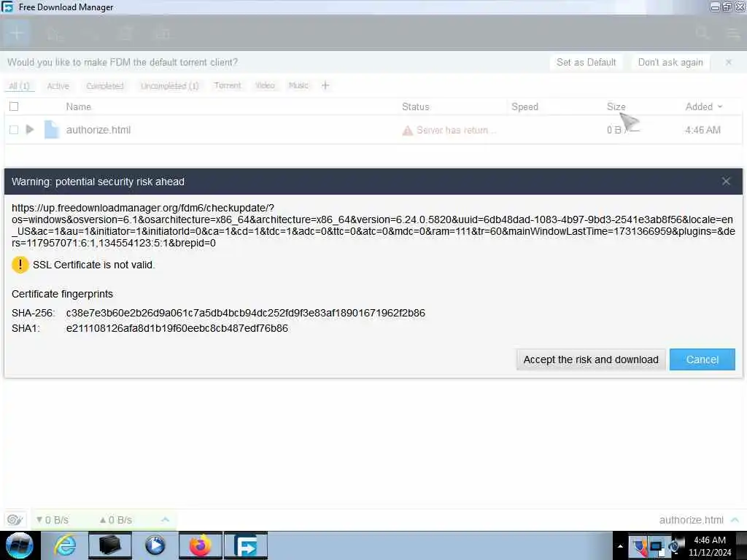Click the upload speed 0 B/s indicator
Viewport: 747px width, 560px height.
click(115, 519)
